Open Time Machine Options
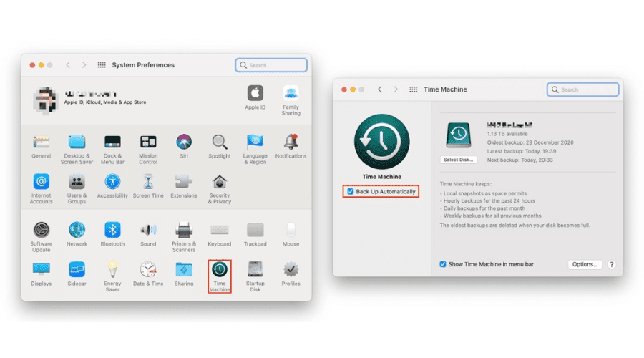This screenshot has height=358, width=644. pyautogui.click(x=585, y=264)
